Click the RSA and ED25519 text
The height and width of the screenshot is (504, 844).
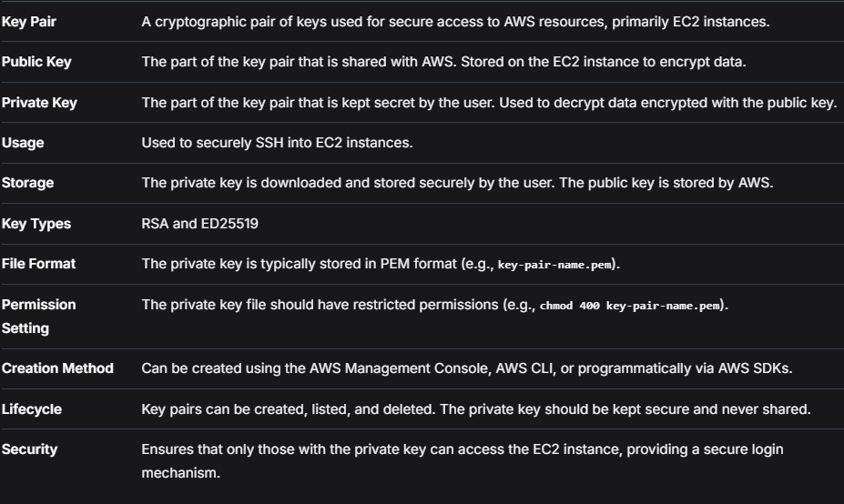click(x=199, y=223)
